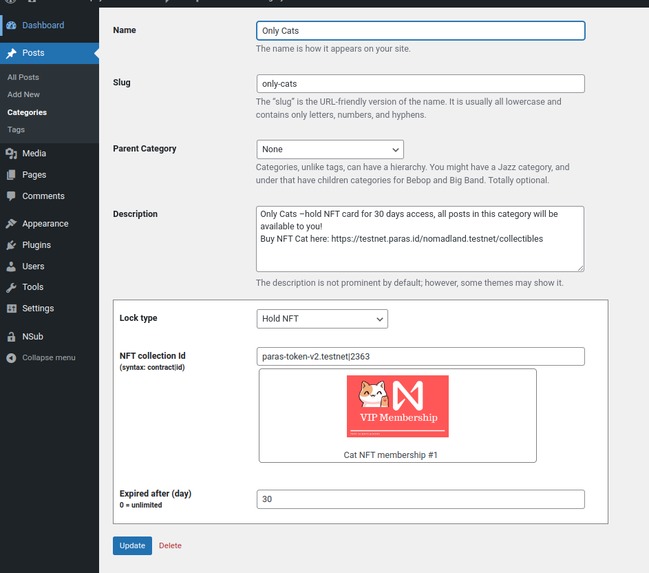Focus the Slug field only-cats
This screenshot has height=573, width=649.
[x=421, y=84]
